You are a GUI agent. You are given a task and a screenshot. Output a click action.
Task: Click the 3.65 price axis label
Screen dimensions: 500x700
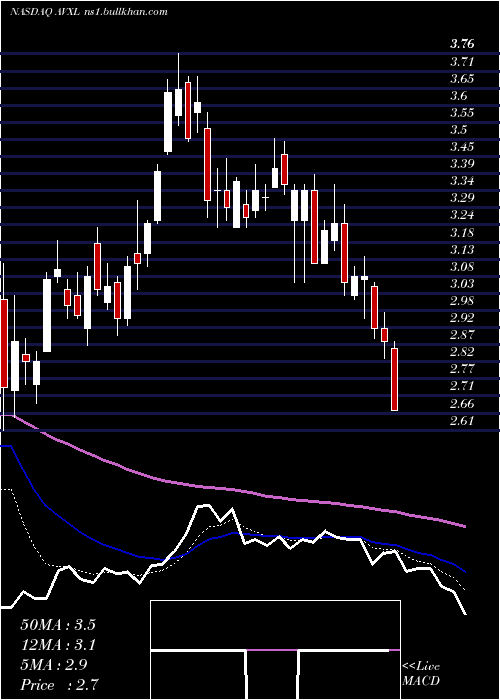click(462, 79)
